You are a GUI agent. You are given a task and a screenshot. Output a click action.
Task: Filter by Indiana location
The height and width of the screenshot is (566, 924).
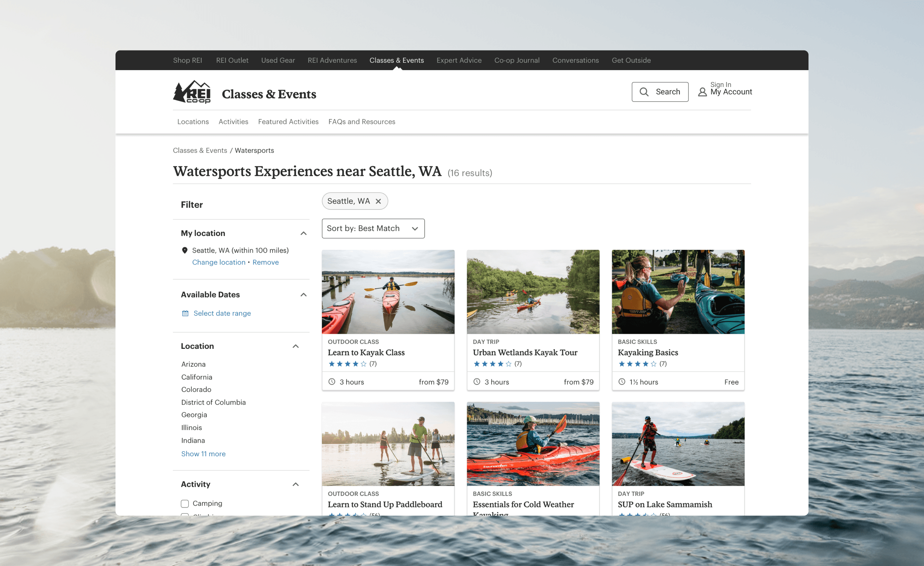click(193, 440)
